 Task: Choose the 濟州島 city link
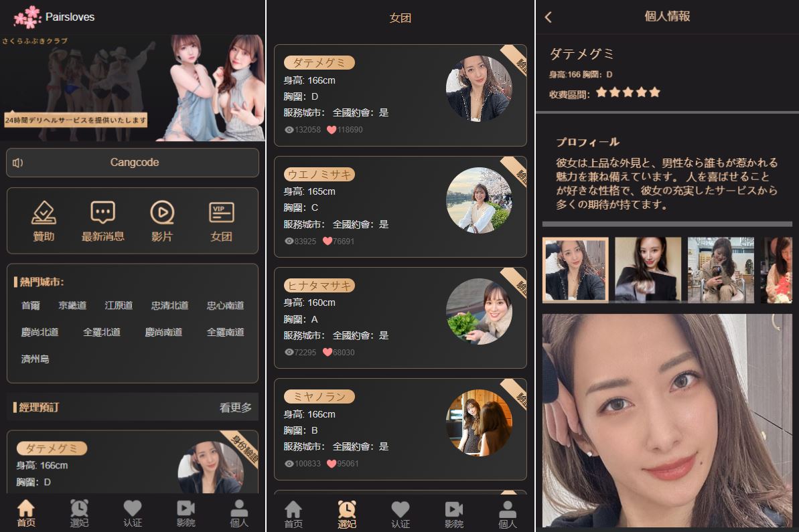pyautogui.click(x=35, y=359)
